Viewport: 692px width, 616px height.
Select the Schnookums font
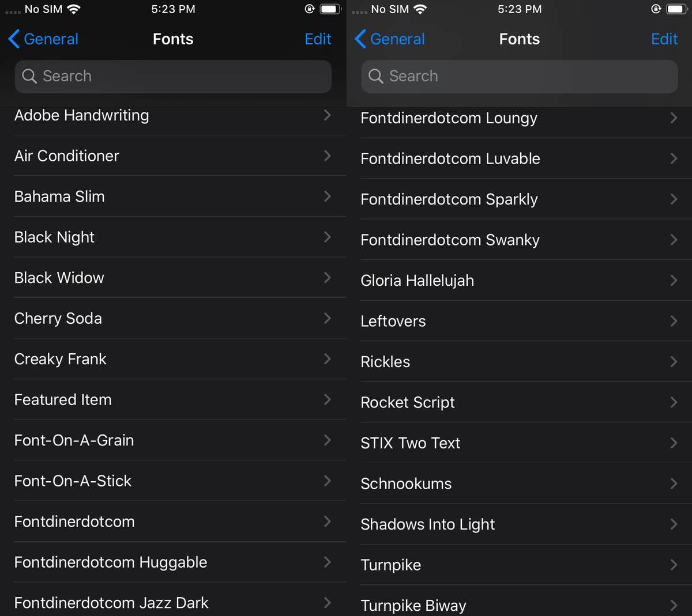[406, 483]
